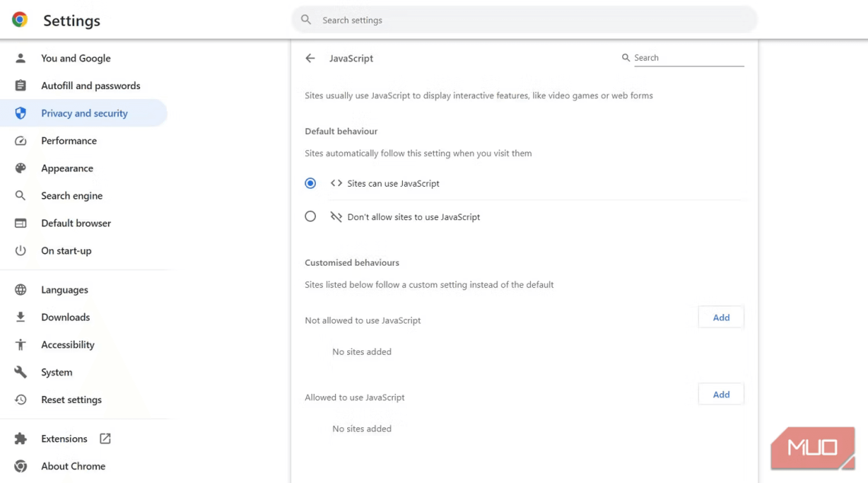The width and height of the screenshot is (868, 483).
Task: Click the external link icon beside Extensions
Action: coord(105,439)
